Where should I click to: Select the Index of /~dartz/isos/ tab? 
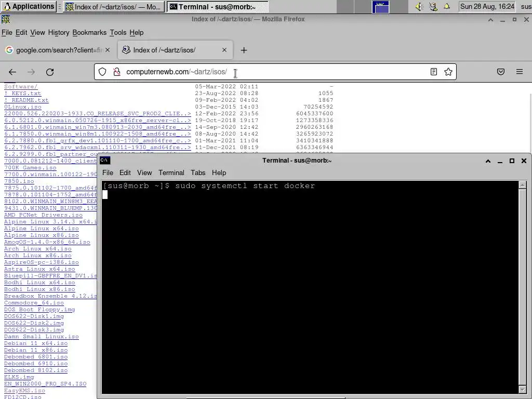click(175, 50)
